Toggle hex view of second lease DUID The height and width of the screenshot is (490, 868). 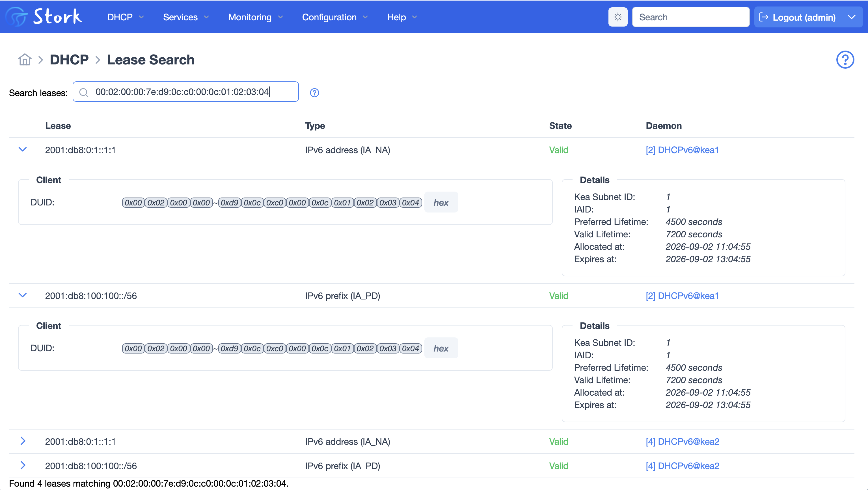[441, 348]
